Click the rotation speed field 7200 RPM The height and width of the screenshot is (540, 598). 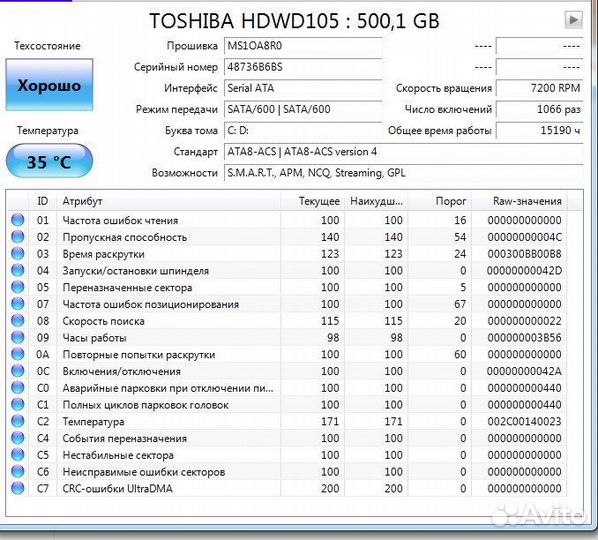[x=539, y=88]
